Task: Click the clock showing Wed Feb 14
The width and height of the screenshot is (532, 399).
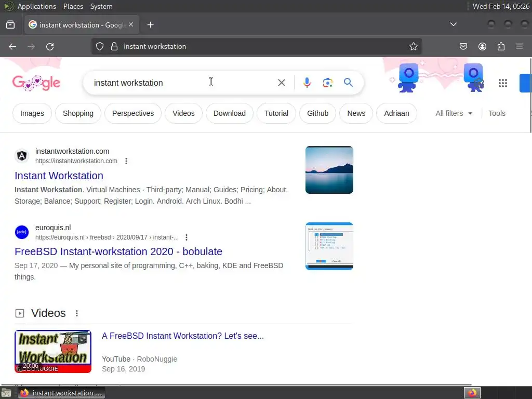Action: (x=501, y=6)
